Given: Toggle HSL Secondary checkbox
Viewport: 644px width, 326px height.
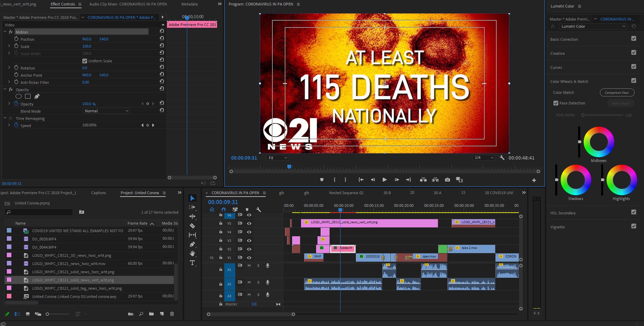Looking at the screenshot, I should (x=634, y=212).
